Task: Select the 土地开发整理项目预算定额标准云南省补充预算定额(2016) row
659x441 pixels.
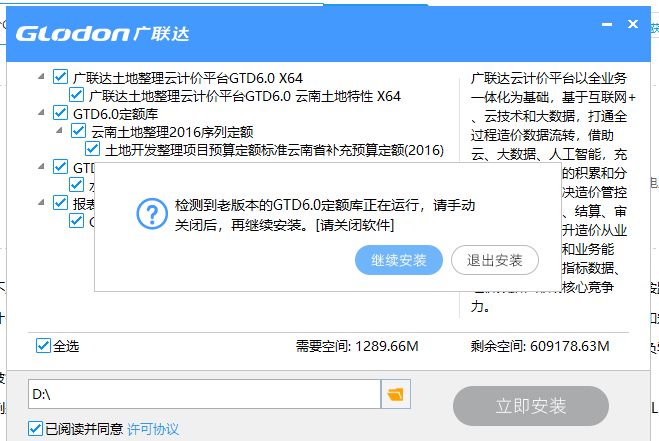Action: (274, 150)
